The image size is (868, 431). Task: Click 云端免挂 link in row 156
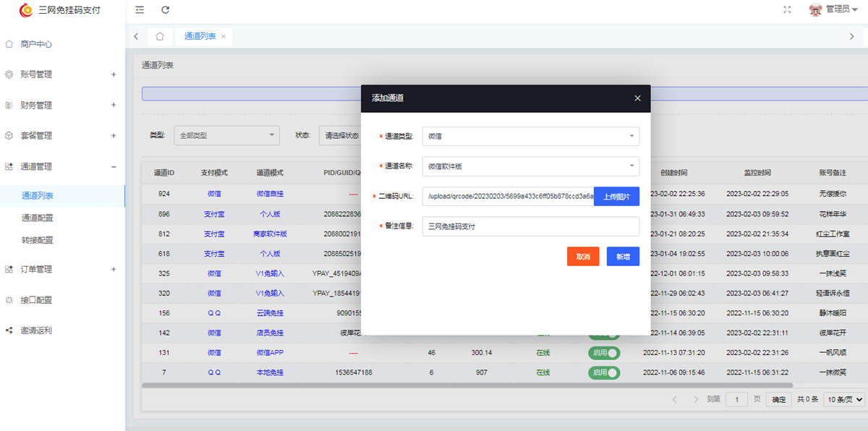270,313
